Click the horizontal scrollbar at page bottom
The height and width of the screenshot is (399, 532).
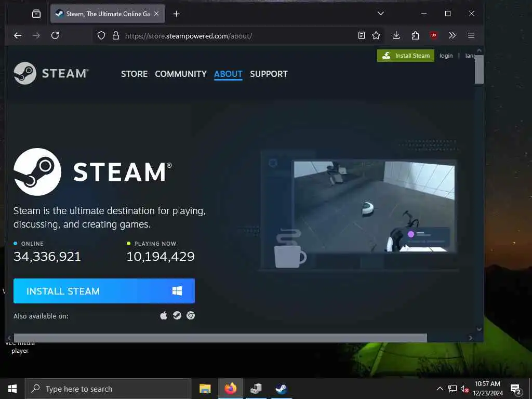[x=220, y=338]
